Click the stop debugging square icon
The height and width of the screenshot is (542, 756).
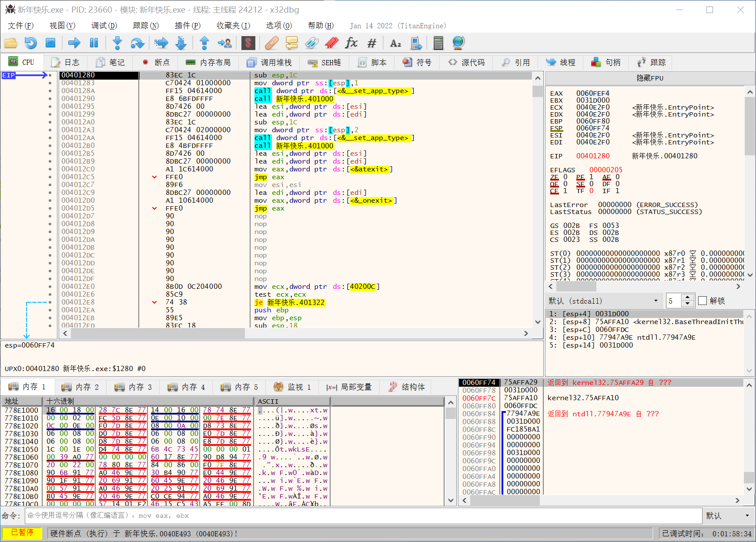[50, 43]
